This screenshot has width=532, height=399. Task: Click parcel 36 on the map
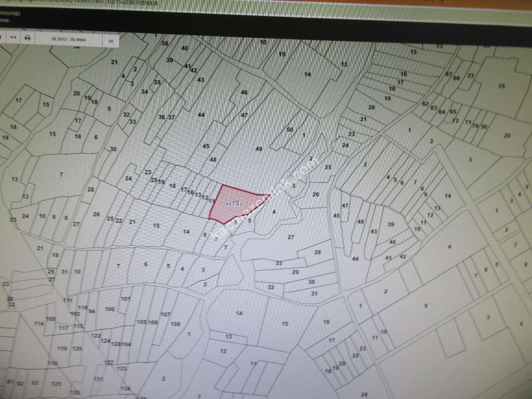(161, 117)
